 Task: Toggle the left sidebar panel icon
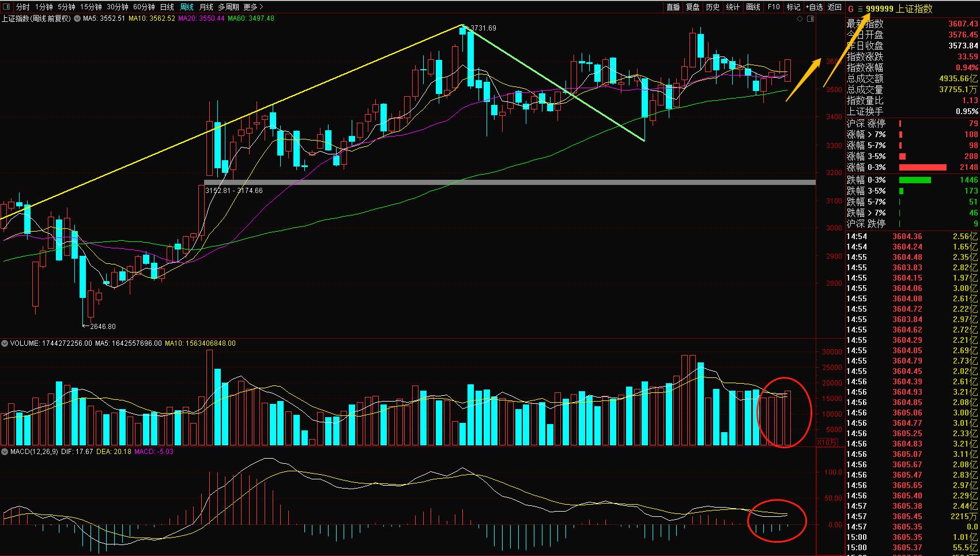tap(7, 7)
